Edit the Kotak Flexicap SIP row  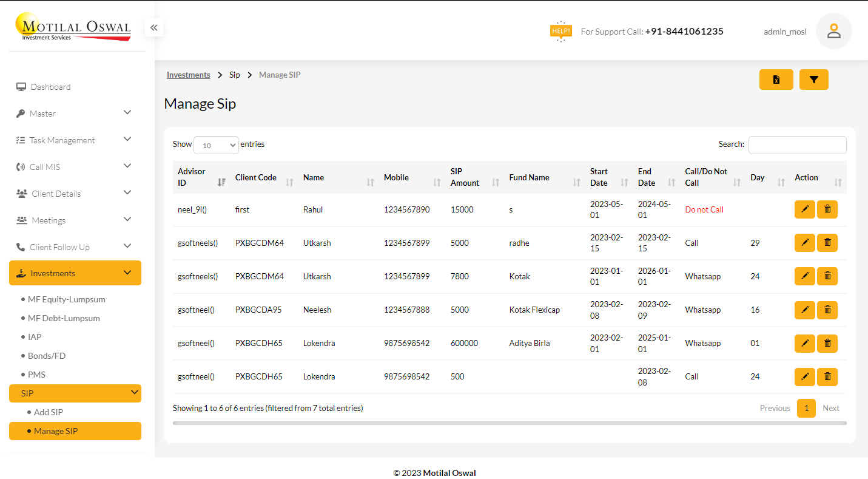tap(804, 310)
